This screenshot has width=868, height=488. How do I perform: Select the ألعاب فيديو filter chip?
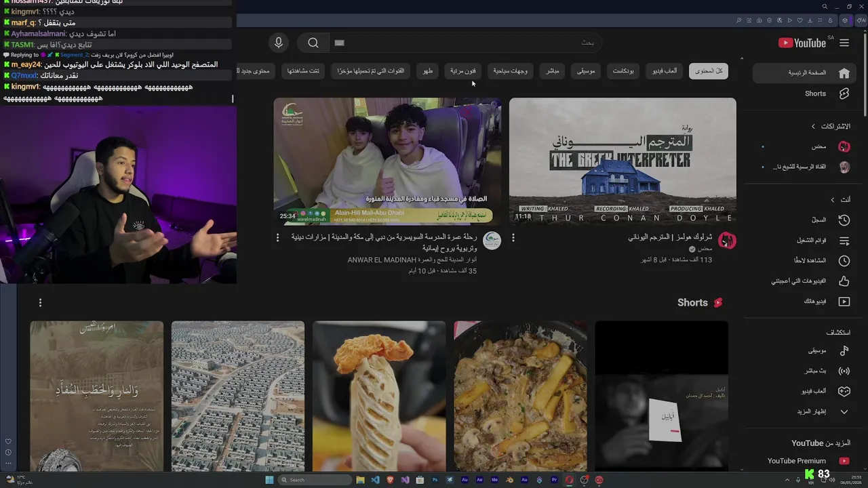click(665, 71)
